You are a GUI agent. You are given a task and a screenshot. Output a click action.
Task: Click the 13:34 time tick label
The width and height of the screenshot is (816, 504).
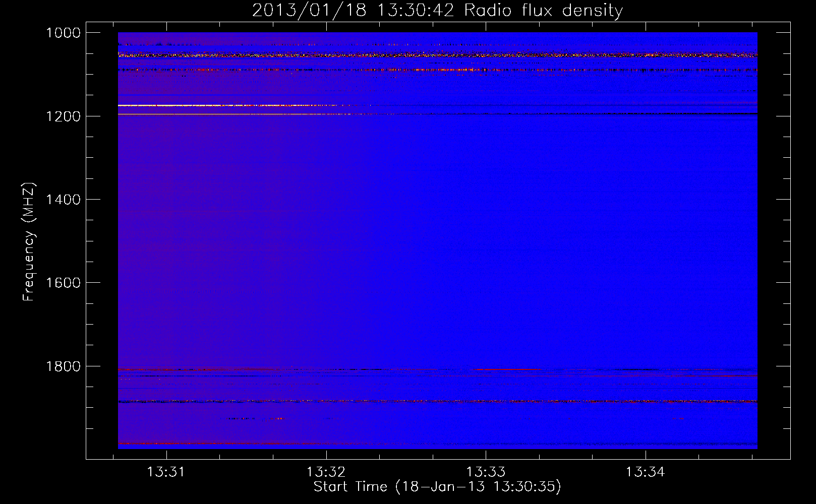(646, 472)
